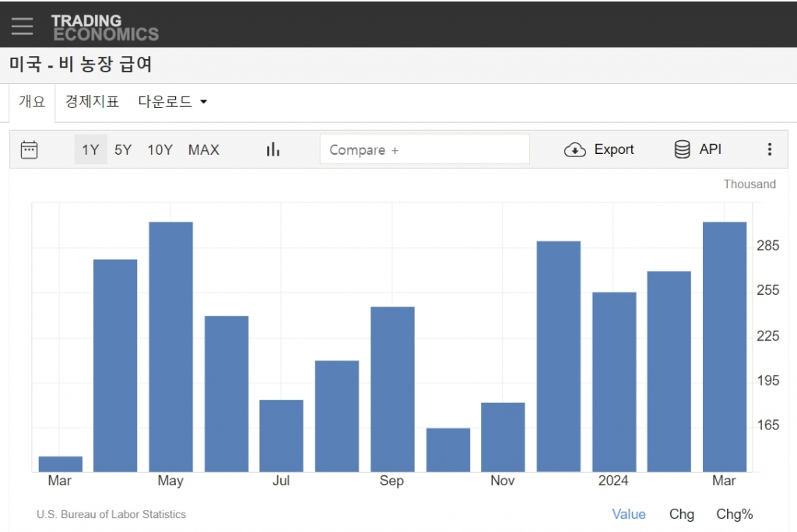Open the three-dot more options menu

[769, 149]
